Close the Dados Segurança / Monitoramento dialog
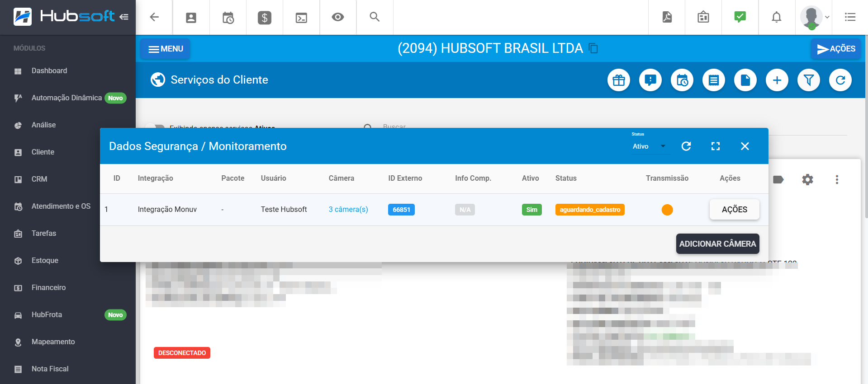868x384 pixels. 745,146
